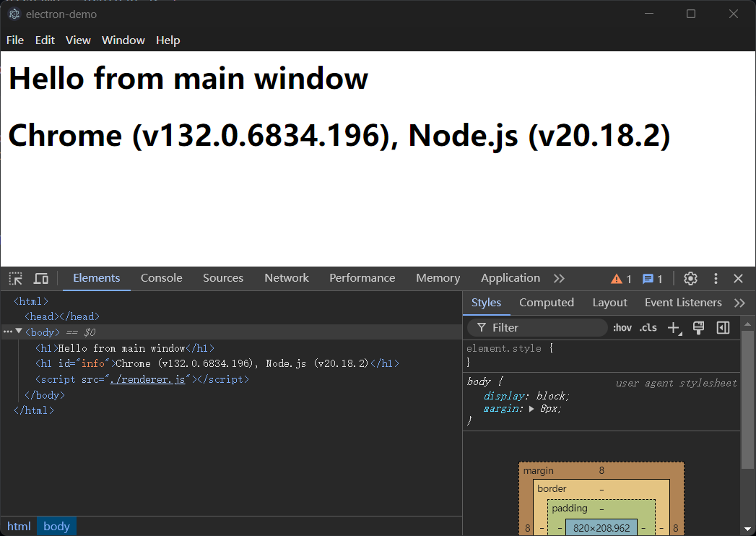Open the File menu

(15, 40)
